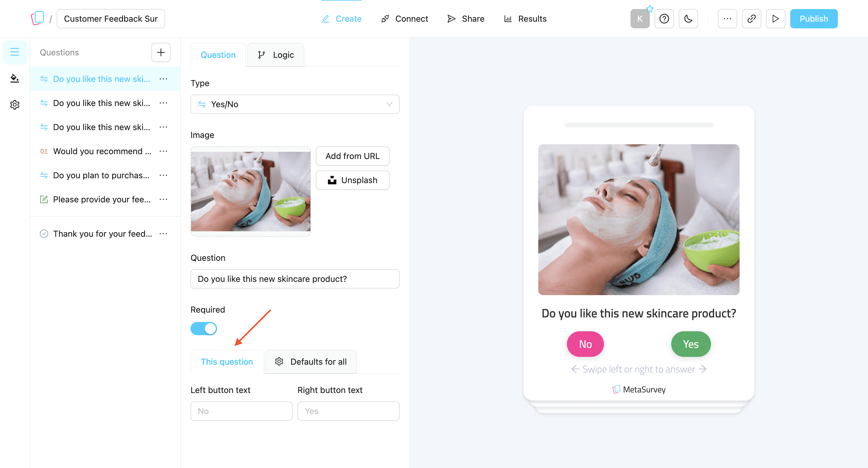
Task: Toggle the Required switch off
Action: (203, 329)
